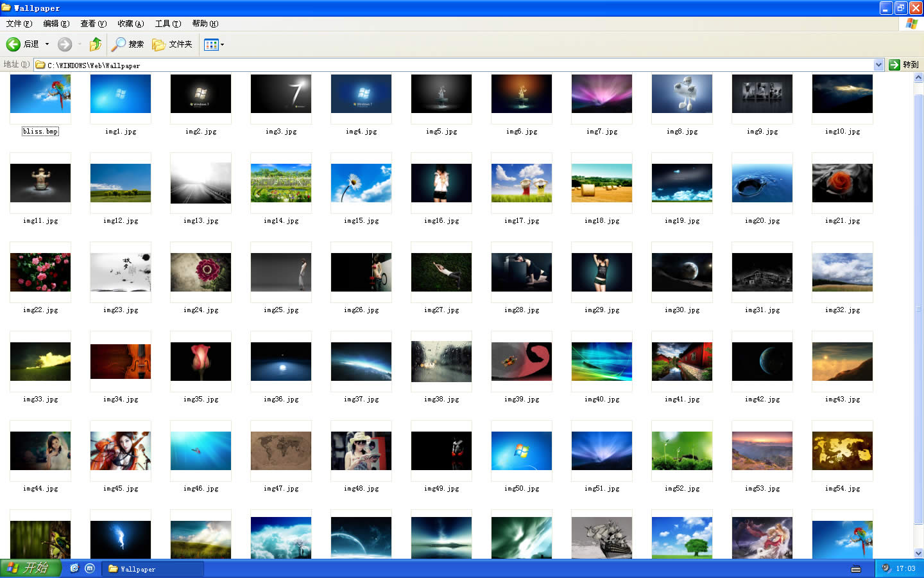Click the img30.jpg file name
The width and height of the screenshot is (924, 578).
[x=682, y=310]
